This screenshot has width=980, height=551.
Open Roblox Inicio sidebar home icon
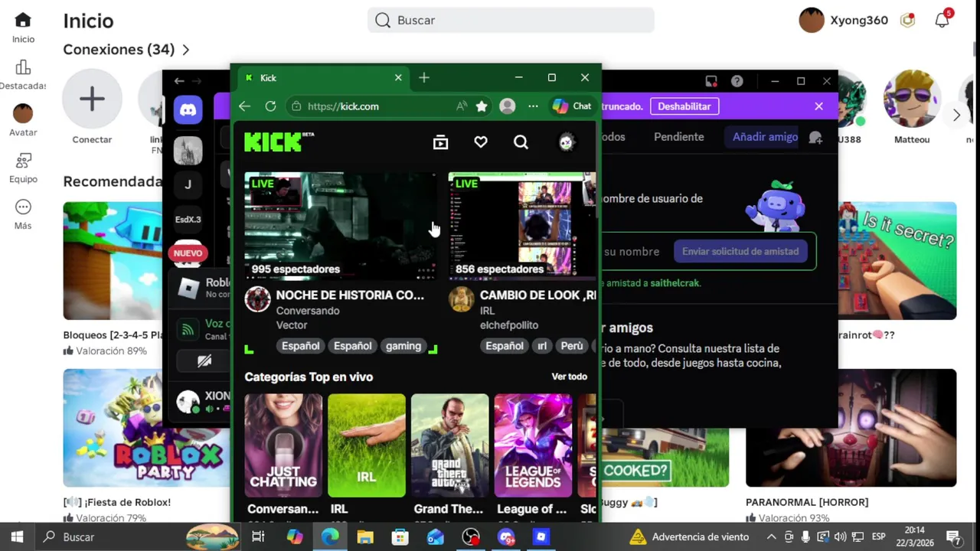23,21
